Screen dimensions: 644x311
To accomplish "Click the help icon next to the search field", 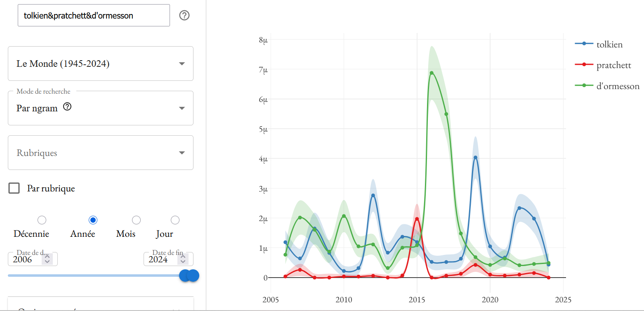I will click(184, 16).
